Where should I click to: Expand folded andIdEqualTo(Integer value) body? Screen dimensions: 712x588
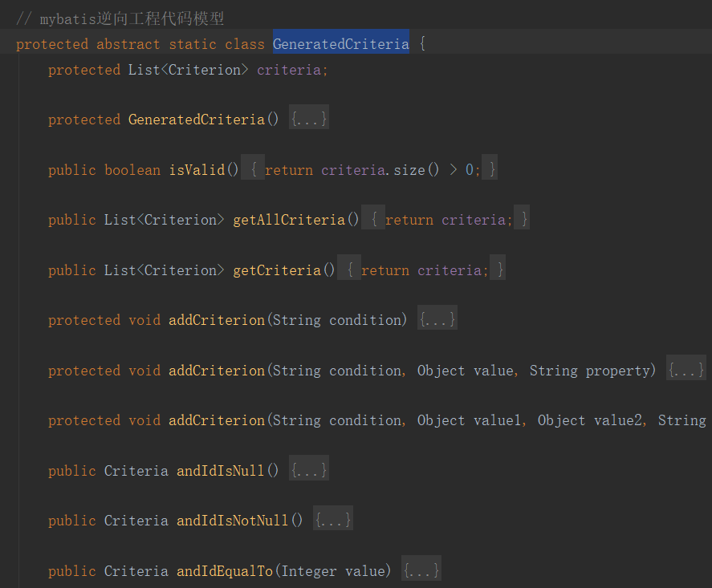pos(421,570)
